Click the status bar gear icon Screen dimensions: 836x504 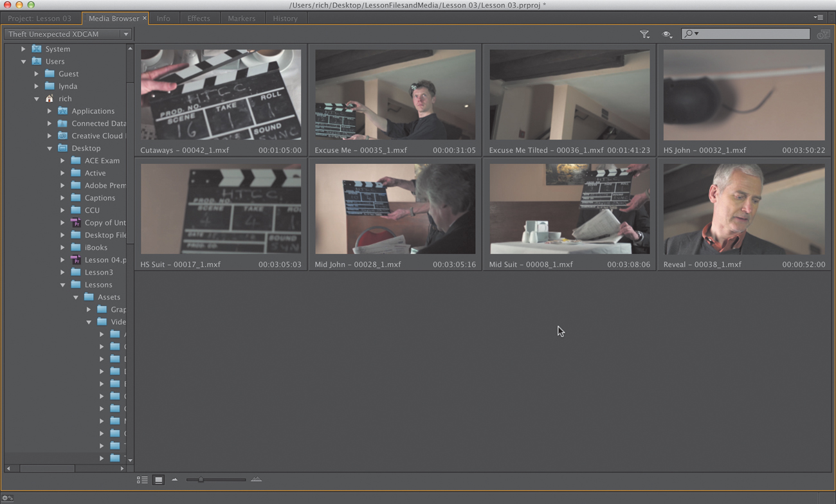coord(7,498)
